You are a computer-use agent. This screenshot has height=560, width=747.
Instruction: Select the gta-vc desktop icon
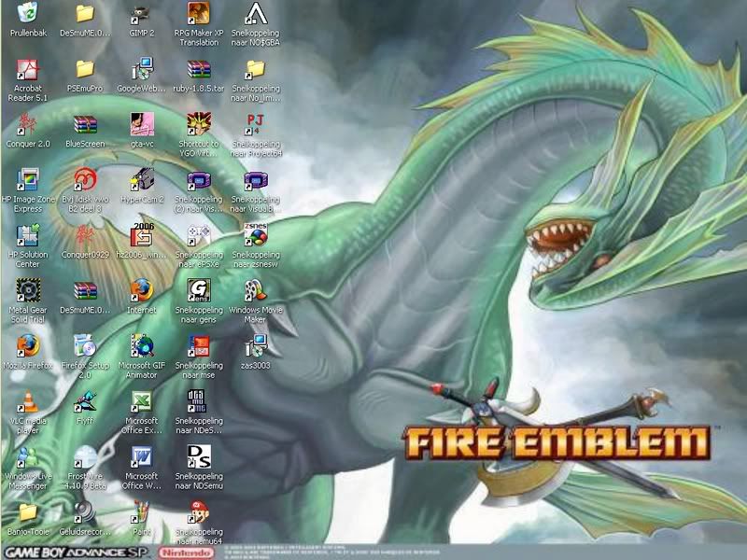142,124
